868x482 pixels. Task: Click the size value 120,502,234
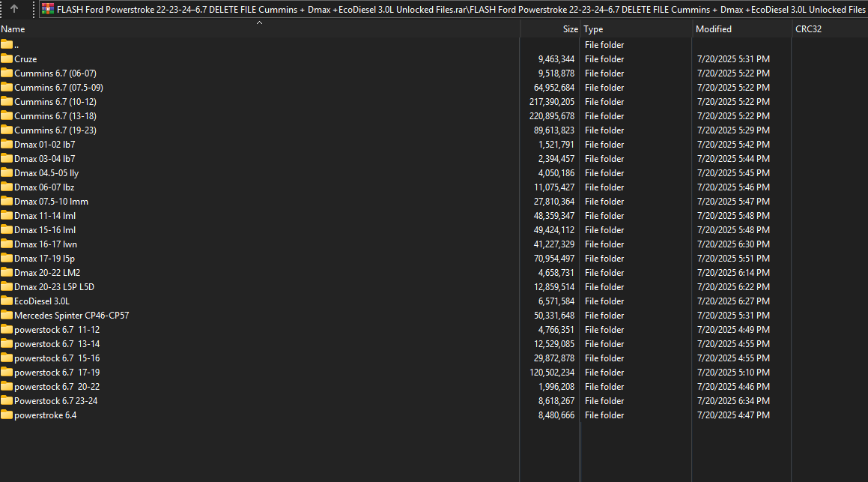[552, 373]
